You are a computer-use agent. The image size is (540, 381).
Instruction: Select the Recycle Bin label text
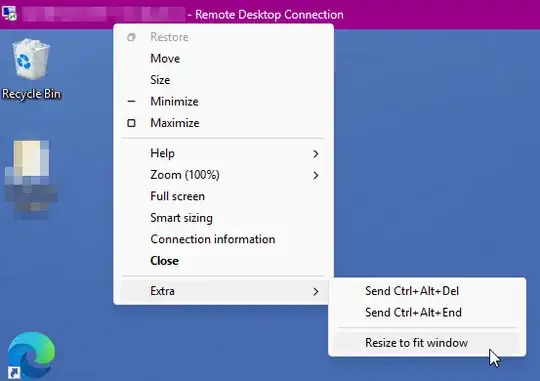click(x=31, y=94)
